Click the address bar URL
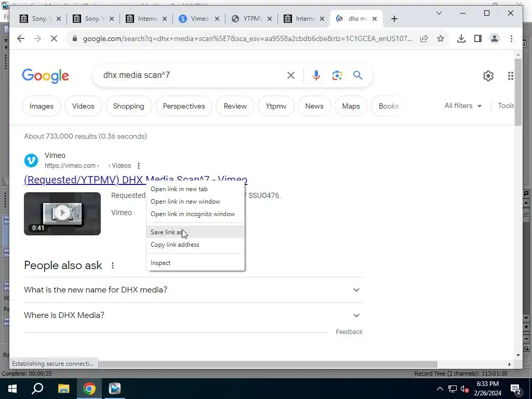 point(248,38)
